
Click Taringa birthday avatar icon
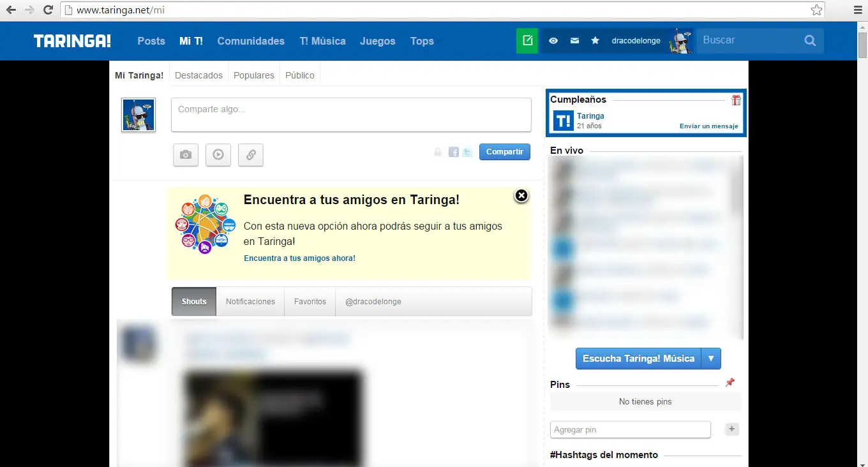click(563, 121)
